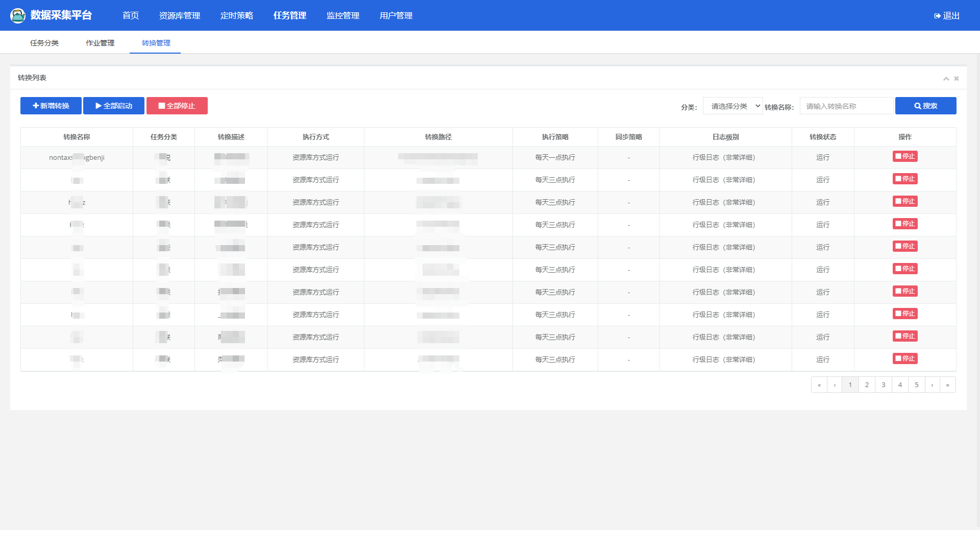This screenshot has height=551, width=980.
Task: Close the 转换列表 panel with the X
Action: [x=957, y=79]
